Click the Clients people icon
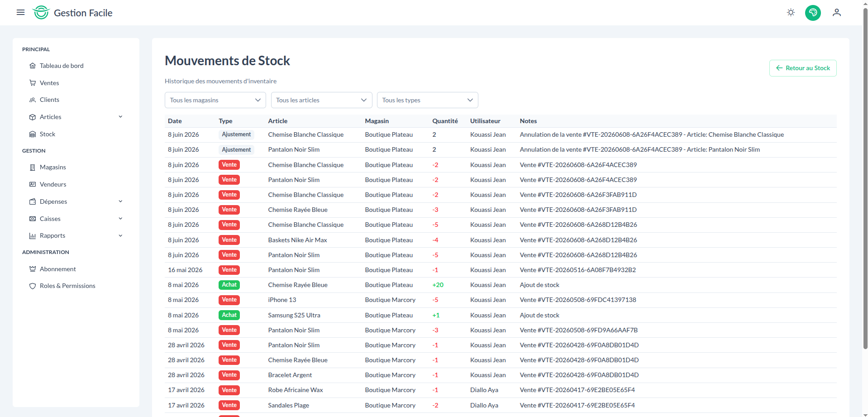This screenshot has height=417, width=868. [33, 100]
